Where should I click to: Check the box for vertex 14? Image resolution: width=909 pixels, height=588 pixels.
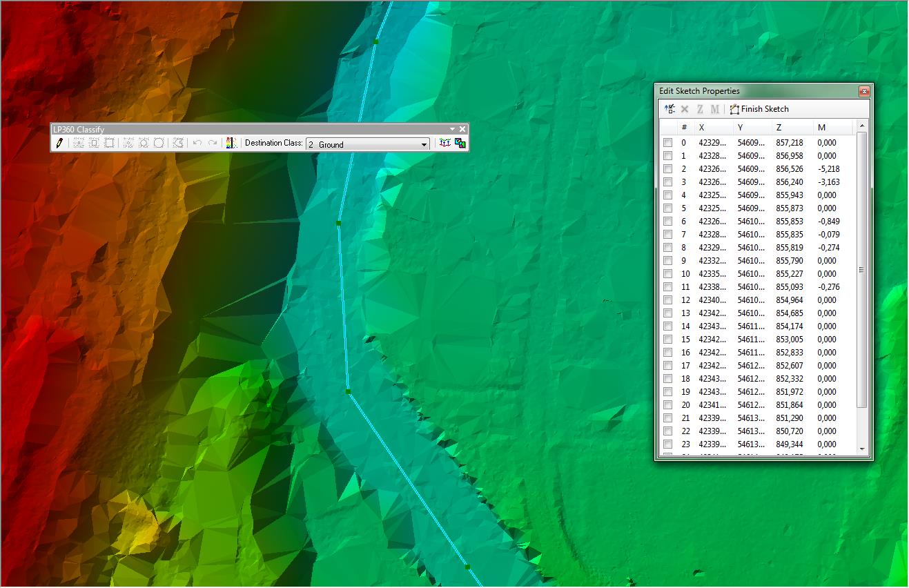pyautogui.click(x=667, y=326)
